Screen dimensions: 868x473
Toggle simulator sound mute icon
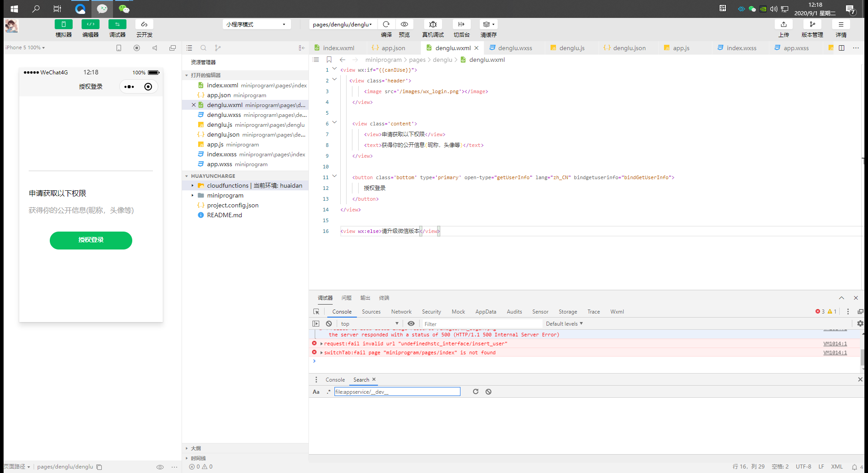[155, 48]
